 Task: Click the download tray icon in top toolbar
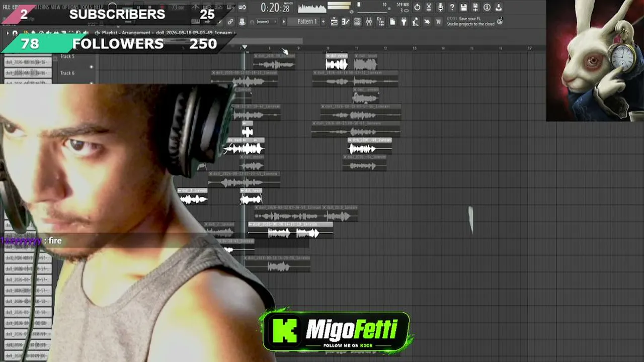click(499, 8)
